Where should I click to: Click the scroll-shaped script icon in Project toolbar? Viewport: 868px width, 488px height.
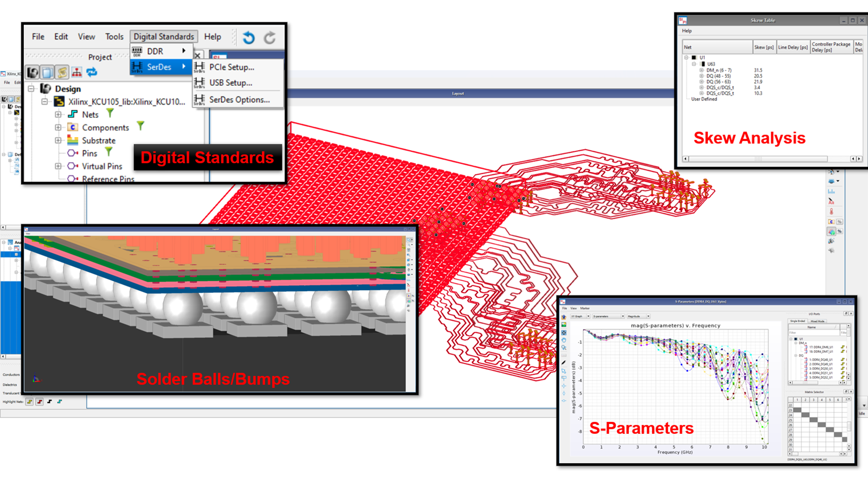click(x=62, y=72)
